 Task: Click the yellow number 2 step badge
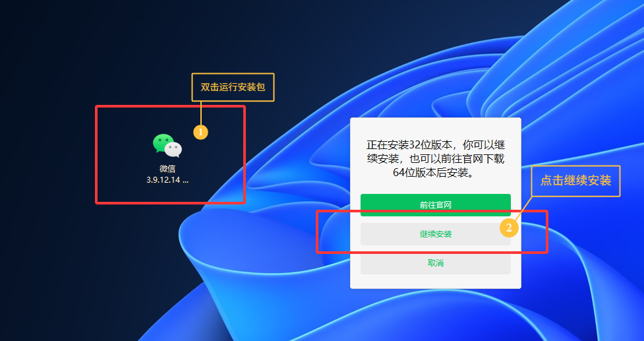coord(509,228)
